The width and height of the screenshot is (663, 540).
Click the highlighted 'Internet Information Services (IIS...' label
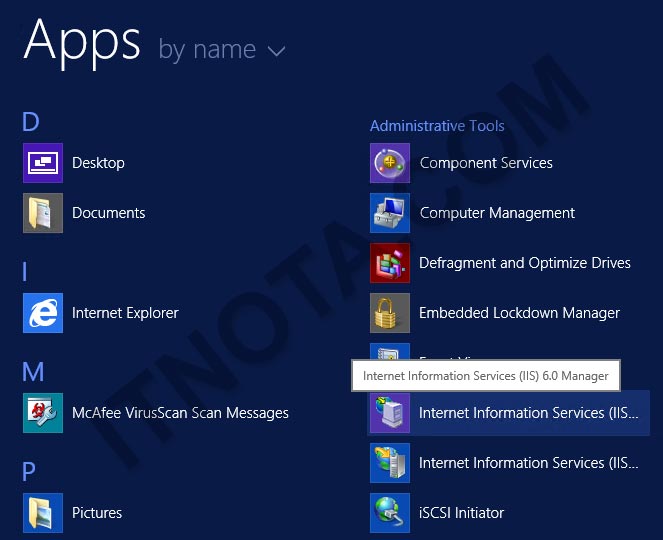(x=529, y=413)
